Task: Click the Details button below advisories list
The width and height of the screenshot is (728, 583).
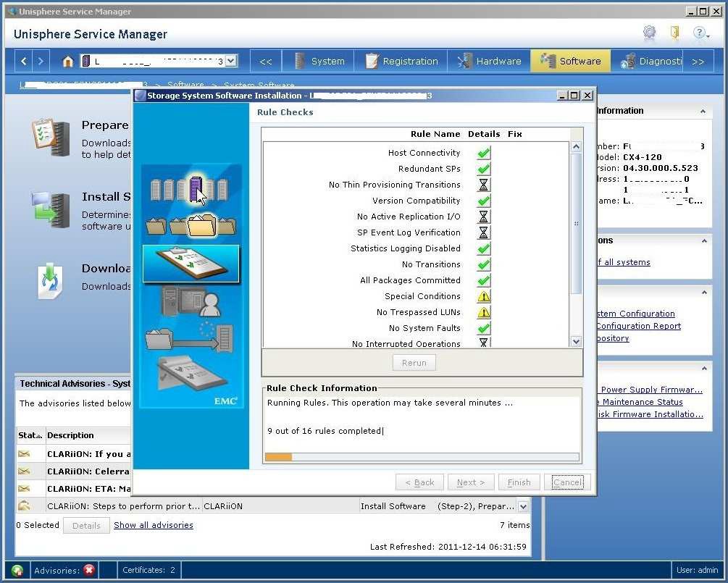Action: [x=86, y=526]
